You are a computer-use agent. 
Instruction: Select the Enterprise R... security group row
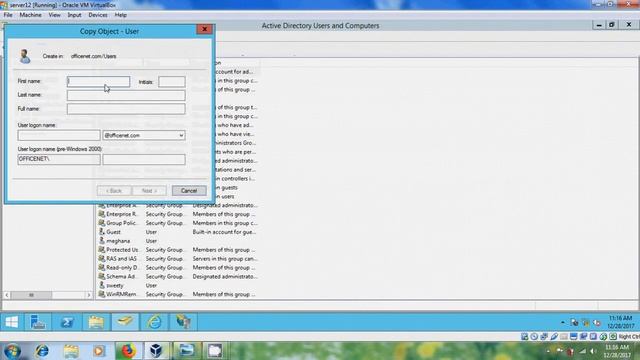(x=178, y=214)
